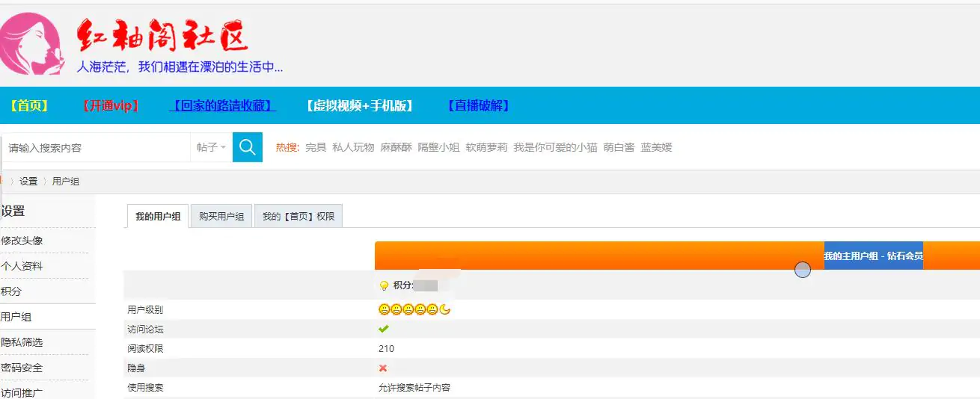The width and height of the screenshot is (980, 399).
Task: Focus the 请输入搜索内容 search field
Action: coord(96,148)
